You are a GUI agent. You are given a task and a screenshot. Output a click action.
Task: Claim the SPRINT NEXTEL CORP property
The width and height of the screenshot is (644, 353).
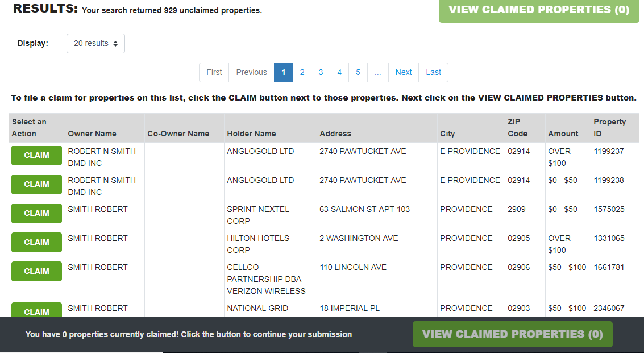tap(36, 213)
